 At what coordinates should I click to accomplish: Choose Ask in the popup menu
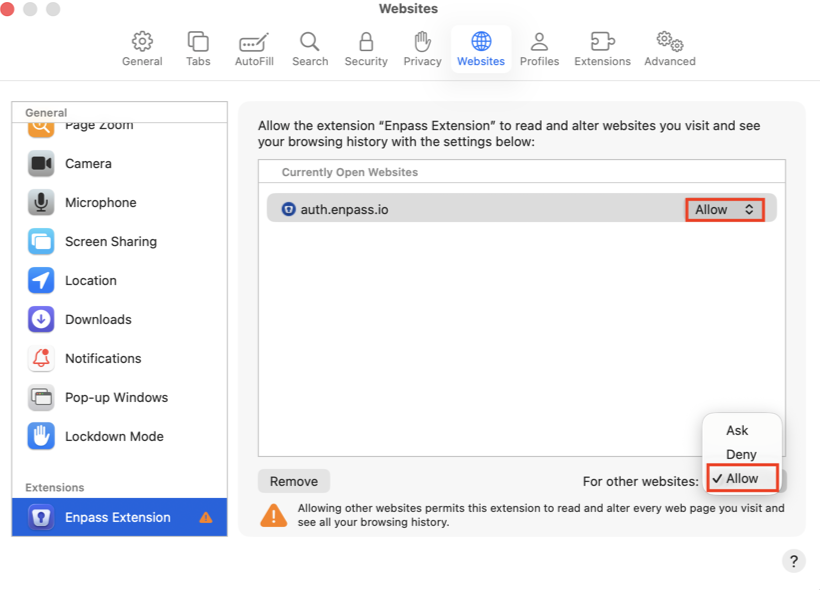click(737, 430)
